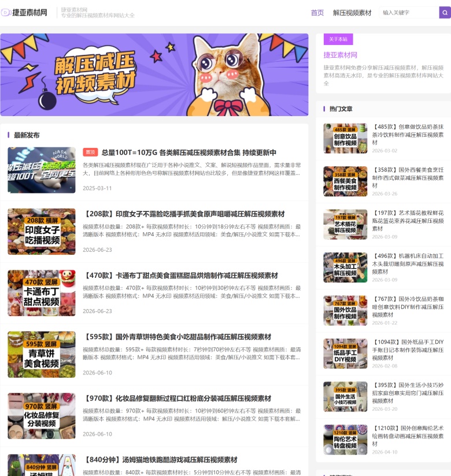Click the 化妆品修复分装视频 thumbnail
This screenshot has width=451, height=476.
(x=41, y=416)
